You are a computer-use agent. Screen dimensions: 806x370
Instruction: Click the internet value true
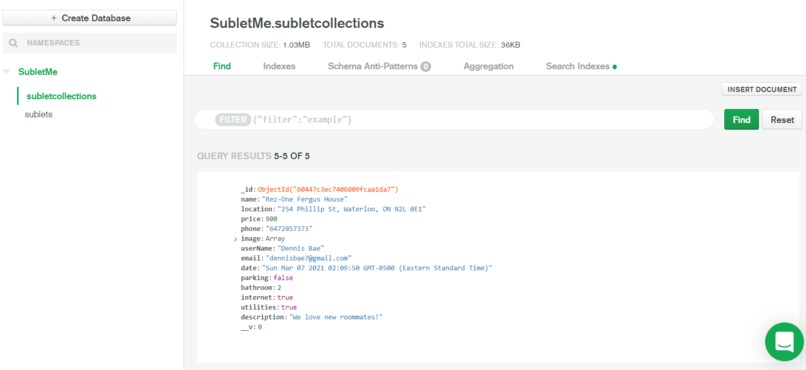click(x=285, y=298)
